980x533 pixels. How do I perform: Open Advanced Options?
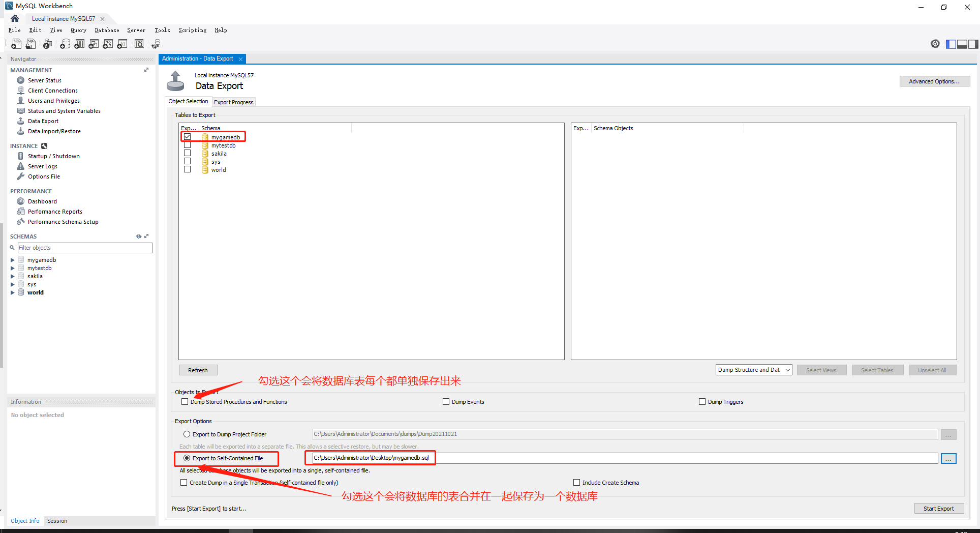tap(934, 81)
